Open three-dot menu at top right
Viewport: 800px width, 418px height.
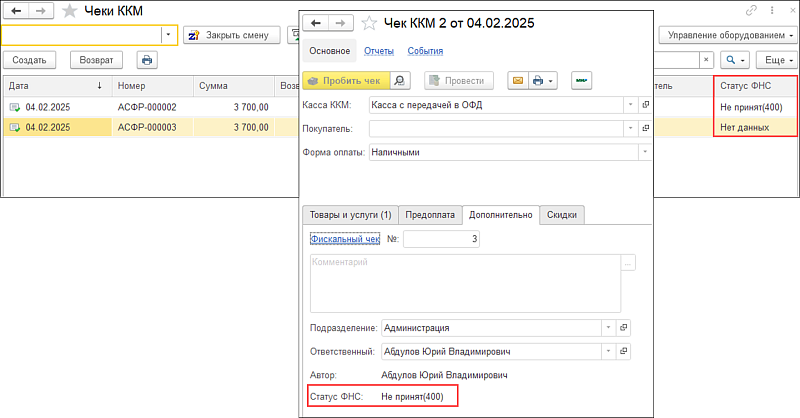click(772, 10)
